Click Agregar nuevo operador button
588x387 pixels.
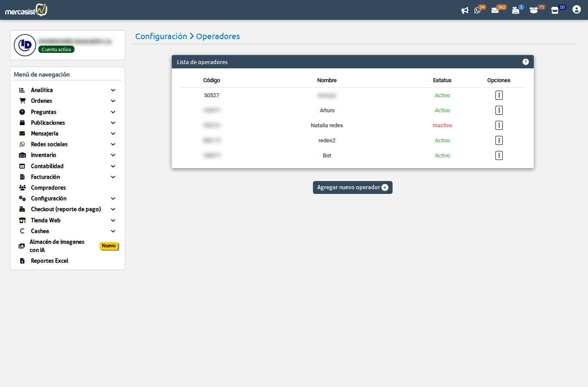pos(353,187)
